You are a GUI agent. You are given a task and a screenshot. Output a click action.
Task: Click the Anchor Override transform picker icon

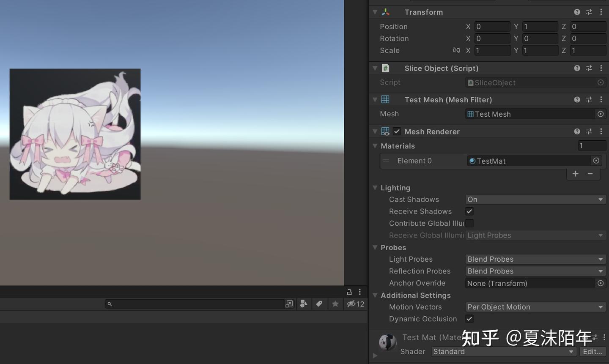pyautogui.click(x=601, y=283)
